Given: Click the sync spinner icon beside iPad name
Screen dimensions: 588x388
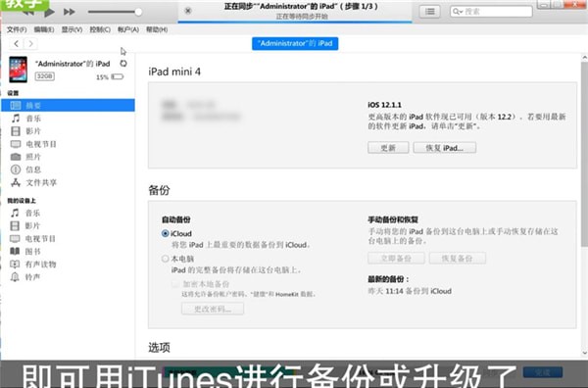Looking at the screenshot, I should 123,64.
